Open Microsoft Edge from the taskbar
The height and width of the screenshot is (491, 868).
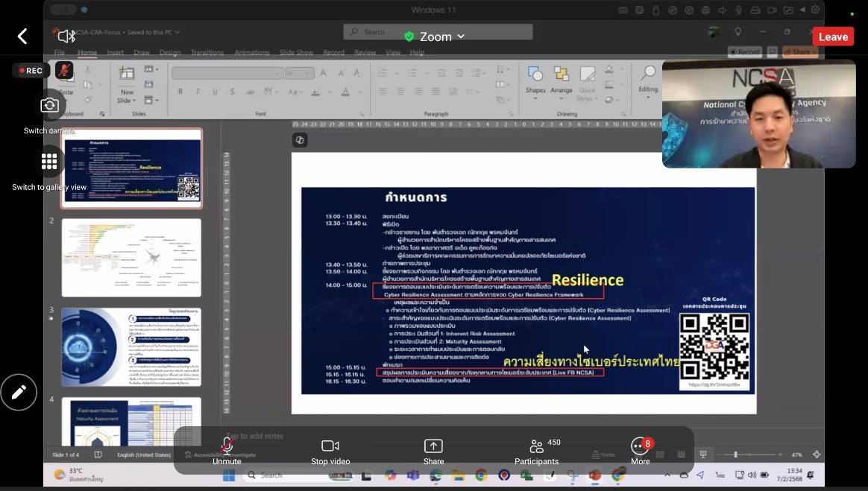(435, 475)
